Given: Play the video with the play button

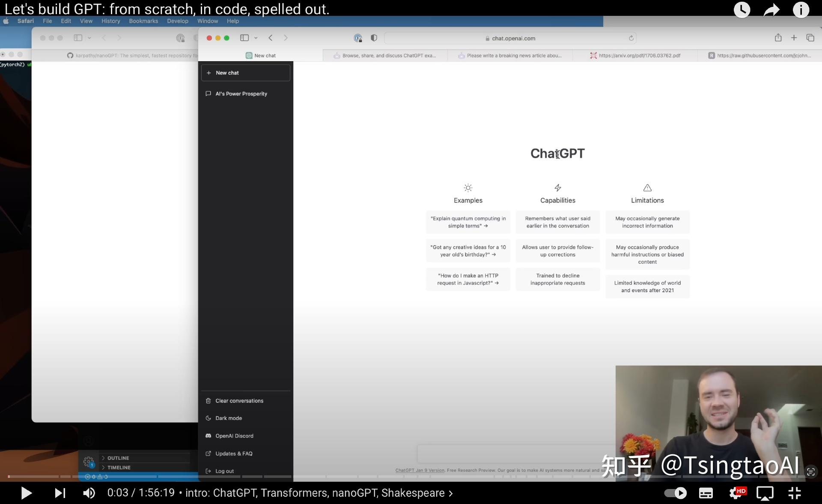Looking at the screenshot, I should tap(26, 493).
